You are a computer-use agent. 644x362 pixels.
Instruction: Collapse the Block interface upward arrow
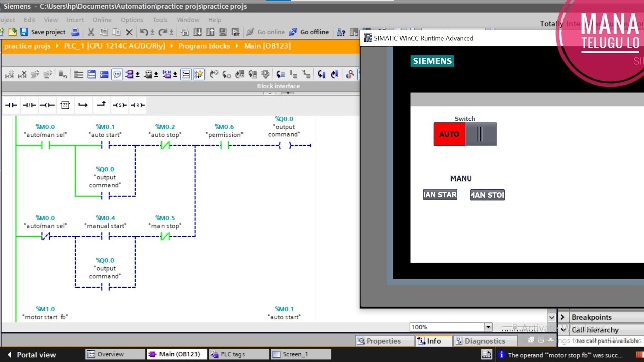(x=270, y=93)
